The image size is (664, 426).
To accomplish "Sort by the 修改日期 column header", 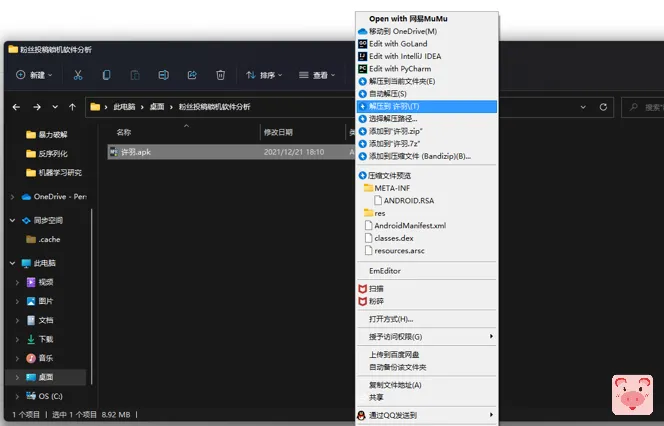I will pos(278,133).
